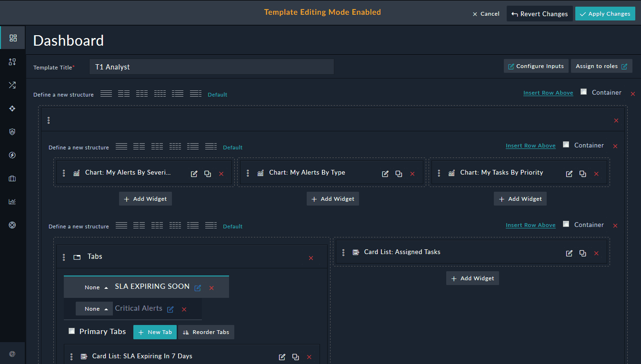Remove the My Tasks By Priority chart widget
Image resolution: width=641 pixels, height=364 pixels.
click(596, 174)
